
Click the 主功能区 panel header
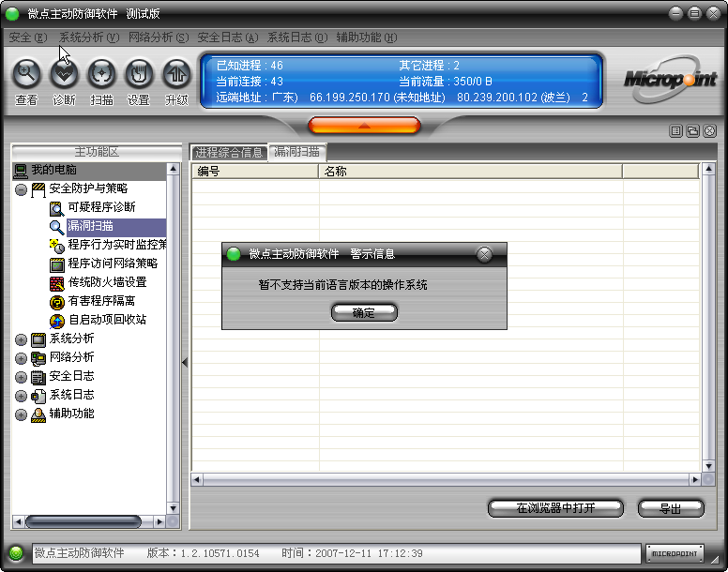coord(97,152)
